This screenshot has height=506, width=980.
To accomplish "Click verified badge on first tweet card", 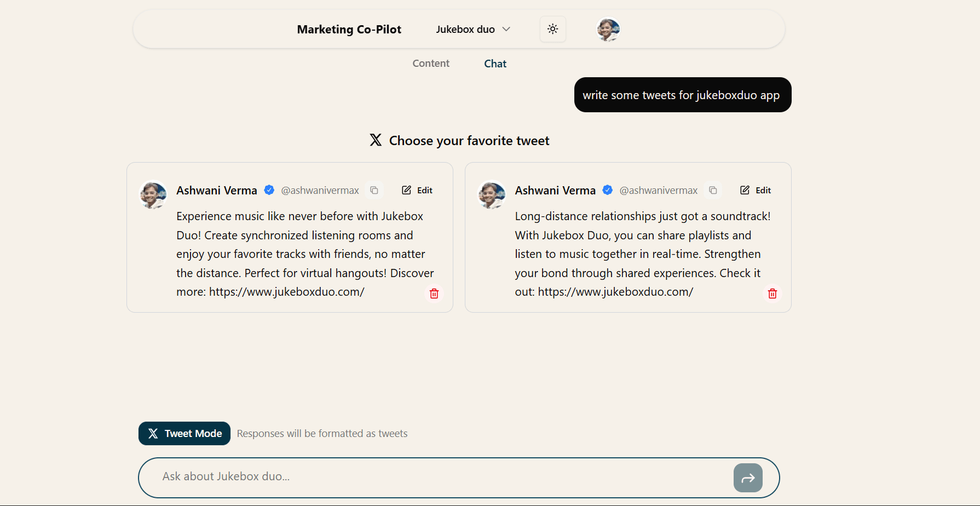I will click(269, 190).
